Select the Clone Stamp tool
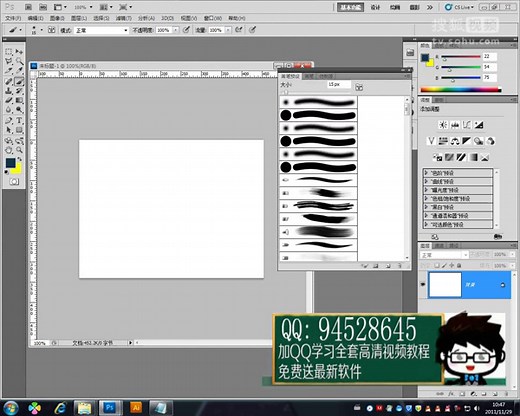 [x=9, y=91]
